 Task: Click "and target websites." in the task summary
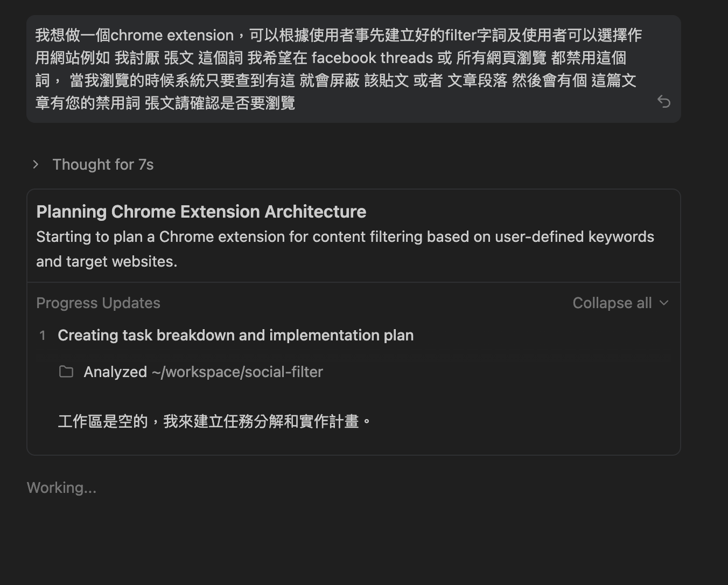coord(107,261)
